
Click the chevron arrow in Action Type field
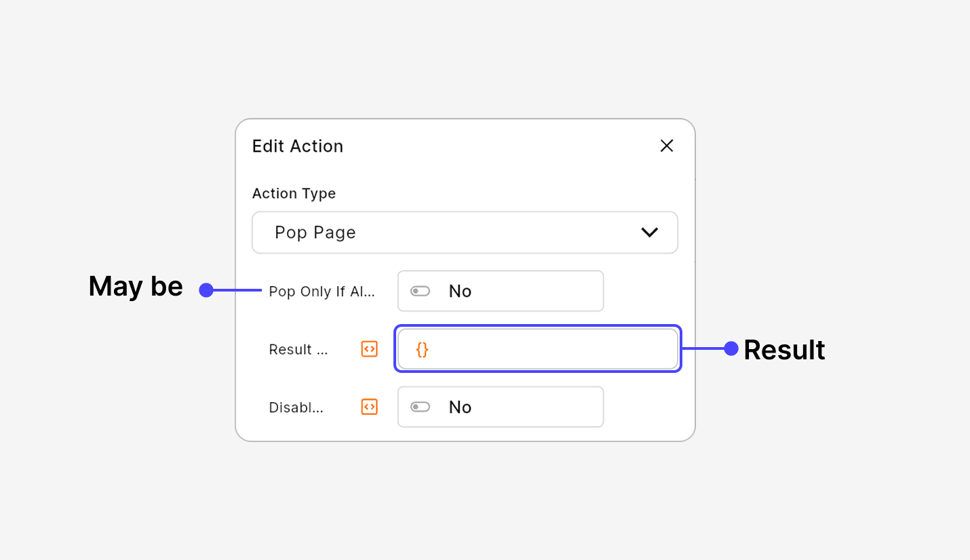click(649, 233)
